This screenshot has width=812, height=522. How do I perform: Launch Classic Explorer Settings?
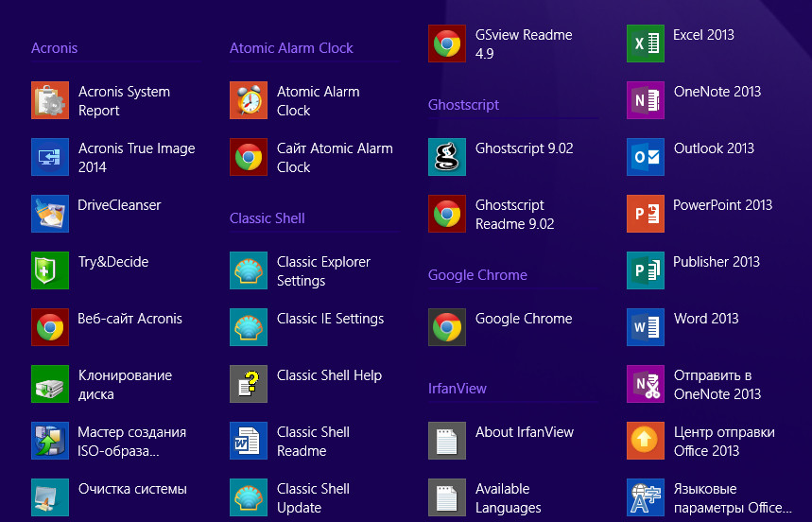click(249, 270)
